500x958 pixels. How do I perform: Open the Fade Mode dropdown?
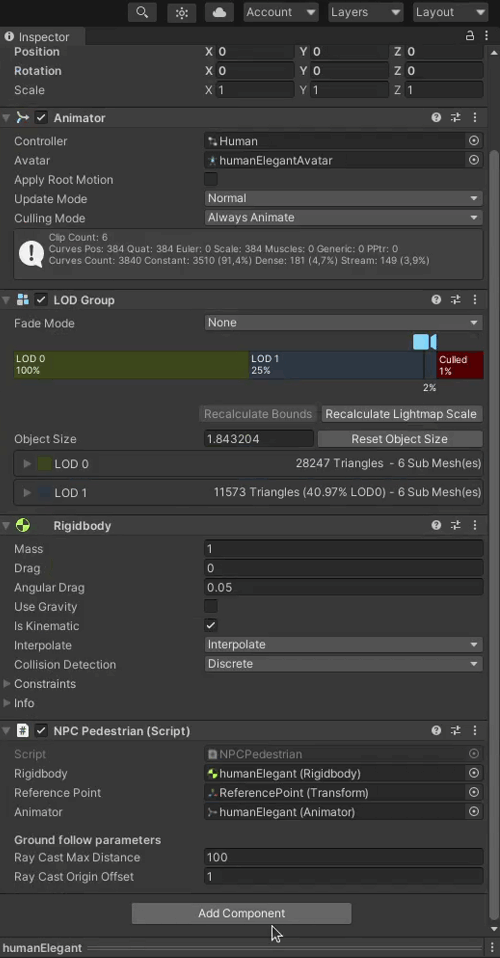click(x=344, y=322)
